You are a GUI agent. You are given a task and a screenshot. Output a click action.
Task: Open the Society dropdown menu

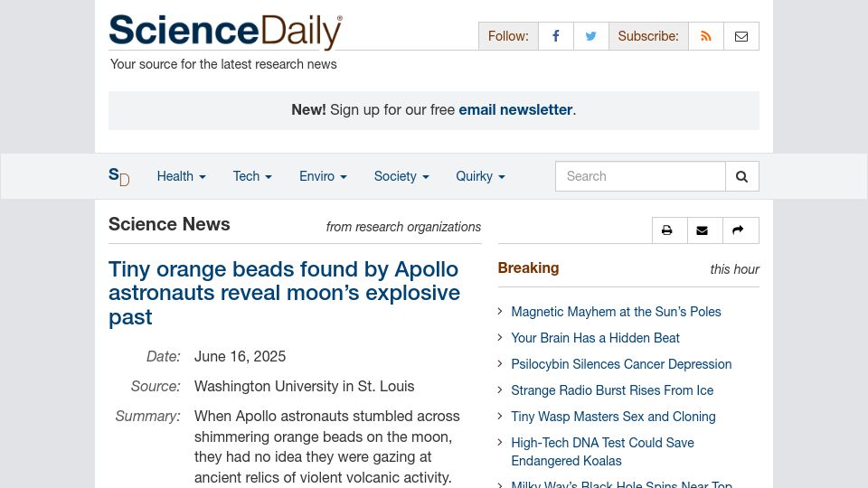point(401,176)
